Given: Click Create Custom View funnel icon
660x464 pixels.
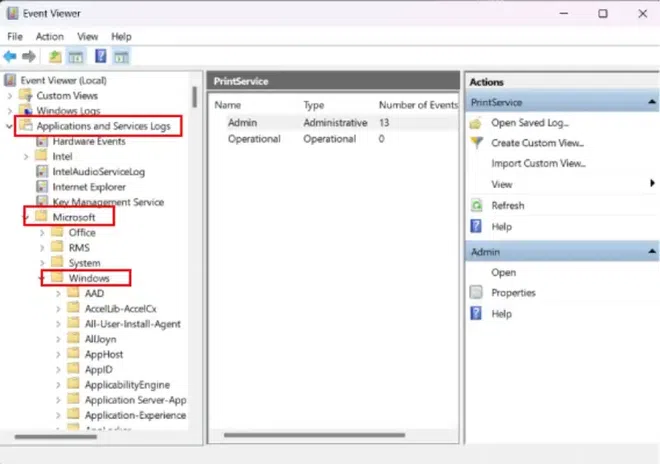Looking at the screenshot, I should pos(476,143).
